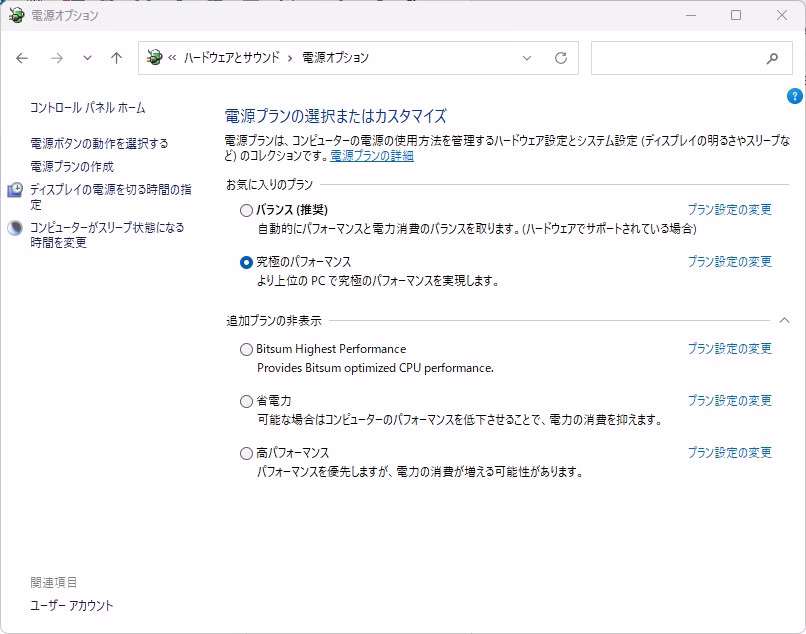This screenshot has height=634, width=806.
Task: Open 電源プランの詳細 link
Action: click(372, 156)
